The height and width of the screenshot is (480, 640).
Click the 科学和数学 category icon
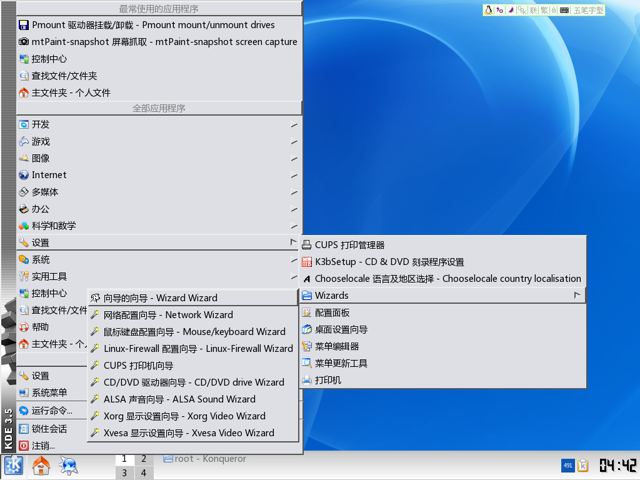pos(24,226)
